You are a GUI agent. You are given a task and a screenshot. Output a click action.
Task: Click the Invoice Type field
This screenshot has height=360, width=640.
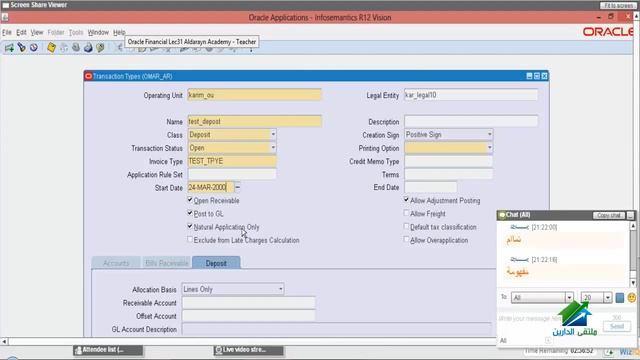click(232, 161)
